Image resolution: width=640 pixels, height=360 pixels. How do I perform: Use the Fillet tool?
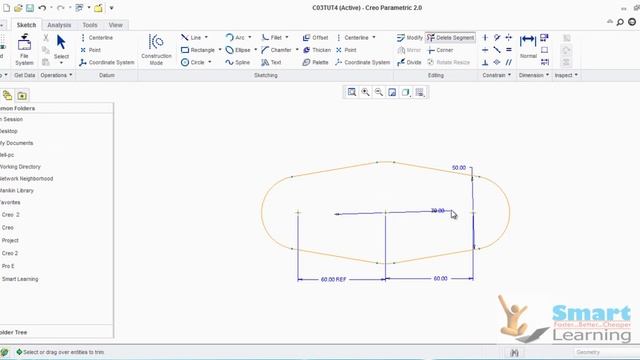pyautogui.click(x=271, y=38)
